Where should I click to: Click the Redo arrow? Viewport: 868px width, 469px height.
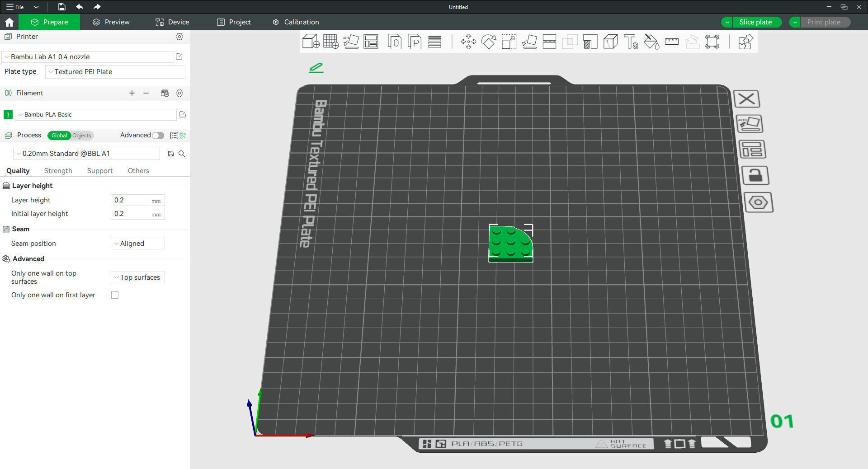point(97,7)
